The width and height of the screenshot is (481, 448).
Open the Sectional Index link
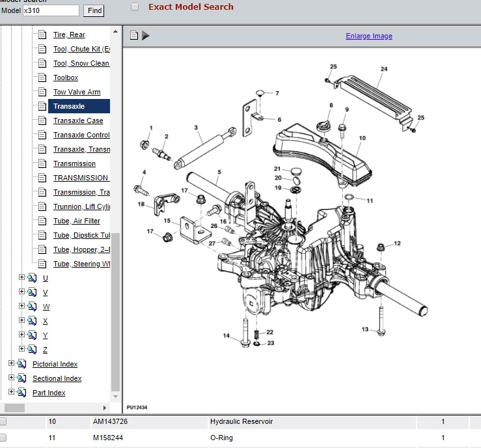pyautogui.click(x=57, y=379)
